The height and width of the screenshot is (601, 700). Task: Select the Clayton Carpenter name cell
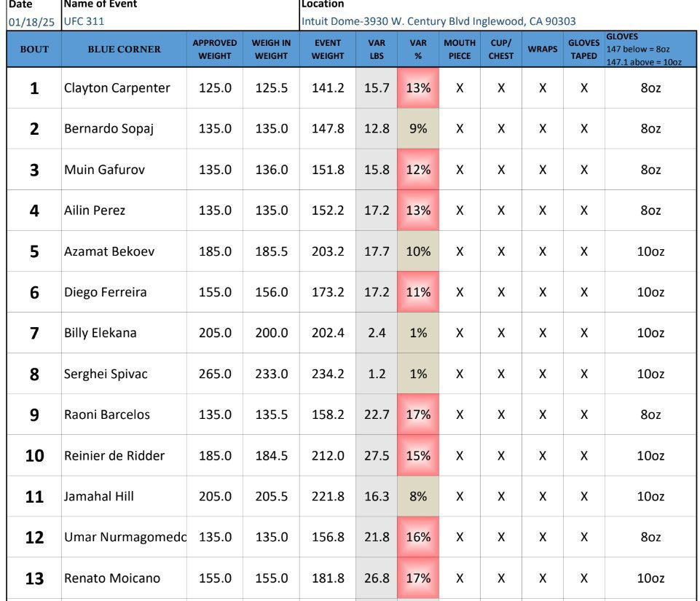(x=124, y=88)
